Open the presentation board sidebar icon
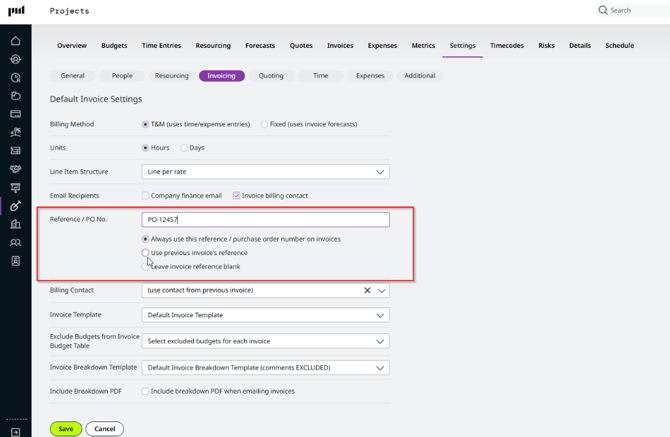670x437 pixels. tap(15, 187)
